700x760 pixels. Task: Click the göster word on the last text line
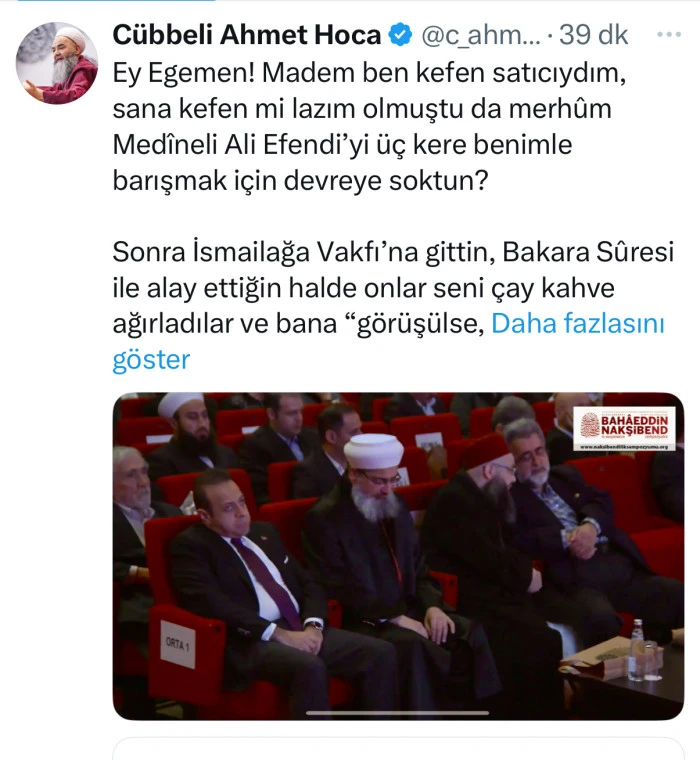coord(151,360)
